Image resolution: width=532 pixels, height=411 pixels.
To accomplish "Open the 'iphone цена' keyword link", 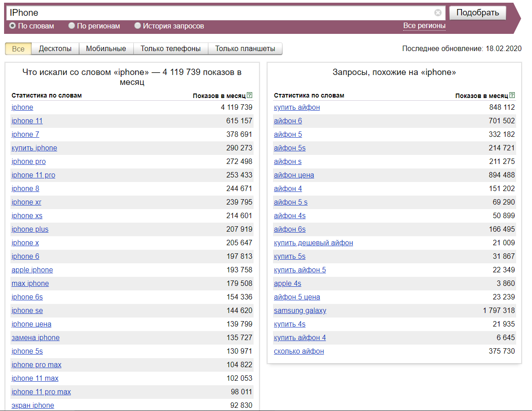I will (x=32, y=324).
